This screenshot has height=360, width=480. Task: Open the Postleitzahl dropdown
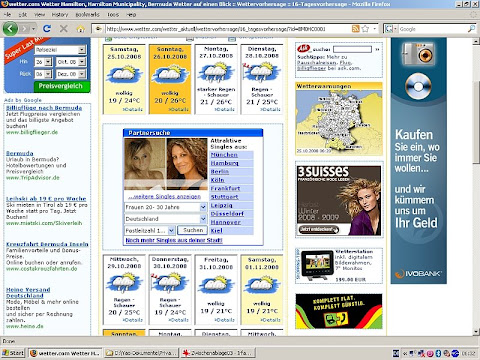(x=171, y=231)
